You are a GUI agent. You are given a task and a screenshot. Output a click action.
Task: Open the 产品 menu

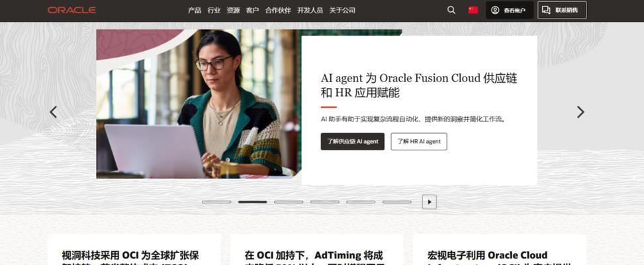click(195, 11)
